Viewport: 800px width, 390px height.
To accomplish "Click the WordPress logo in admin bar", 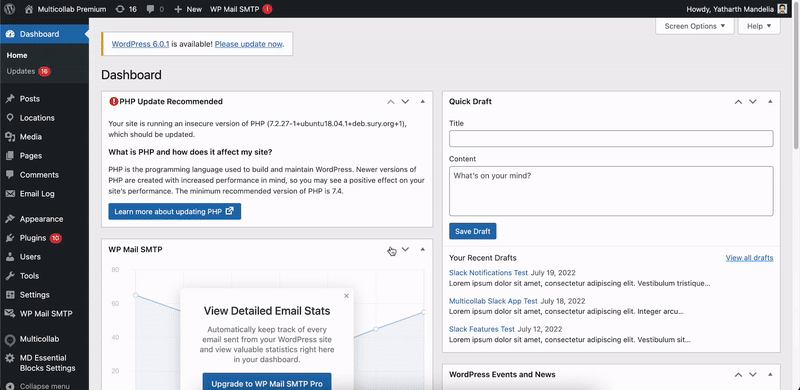I will [10, 9].
